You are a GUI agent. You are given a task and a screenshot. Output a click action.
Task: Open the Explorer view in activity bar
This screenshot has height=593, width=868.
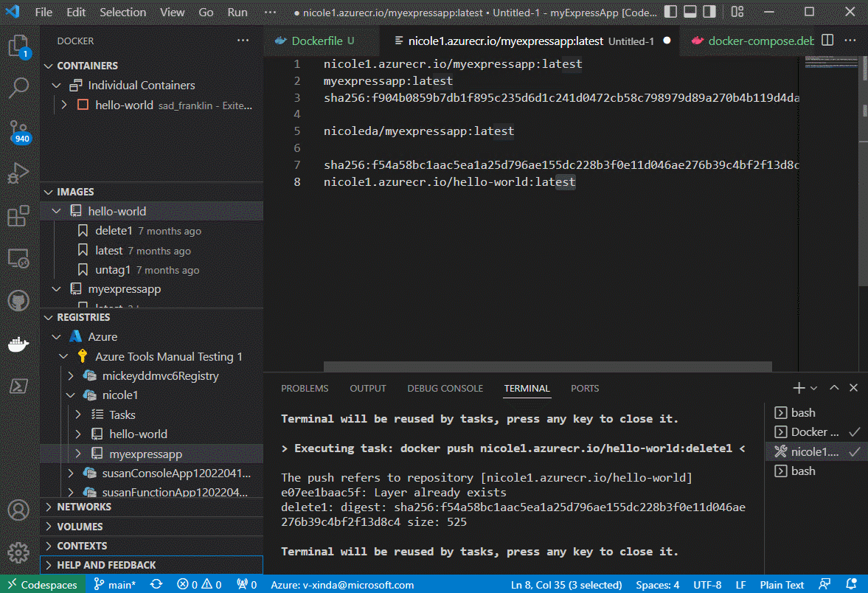tap(18, 46)
